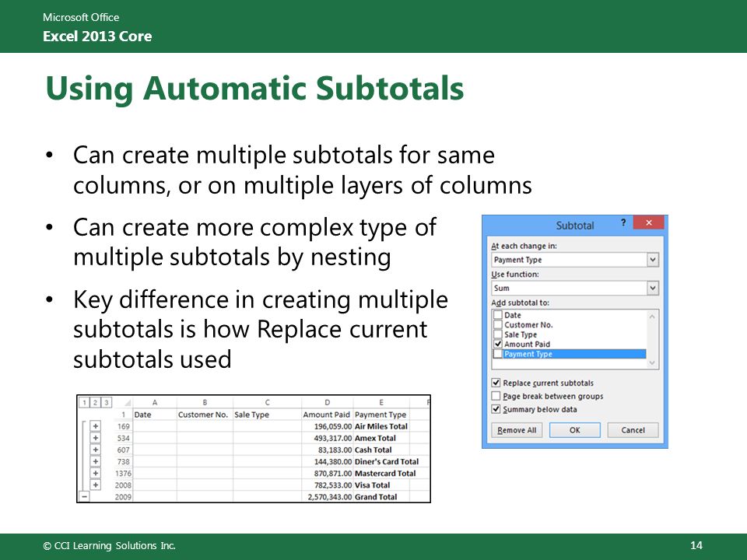Select outline level 3 button

[x=107, y=402]
